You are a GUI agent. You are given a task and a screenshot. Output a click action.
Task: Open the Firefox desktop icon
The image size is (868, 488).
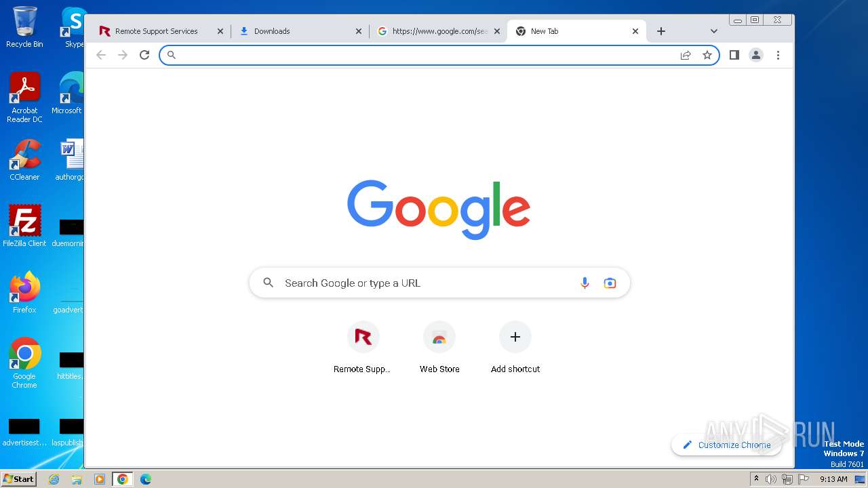click(x=24, y=292)
